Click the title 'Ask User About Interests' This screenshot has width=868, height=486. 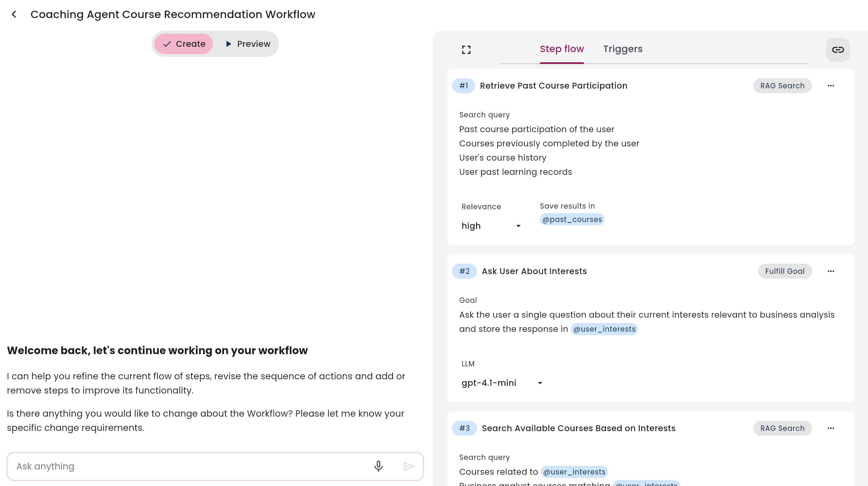[534, 271]
